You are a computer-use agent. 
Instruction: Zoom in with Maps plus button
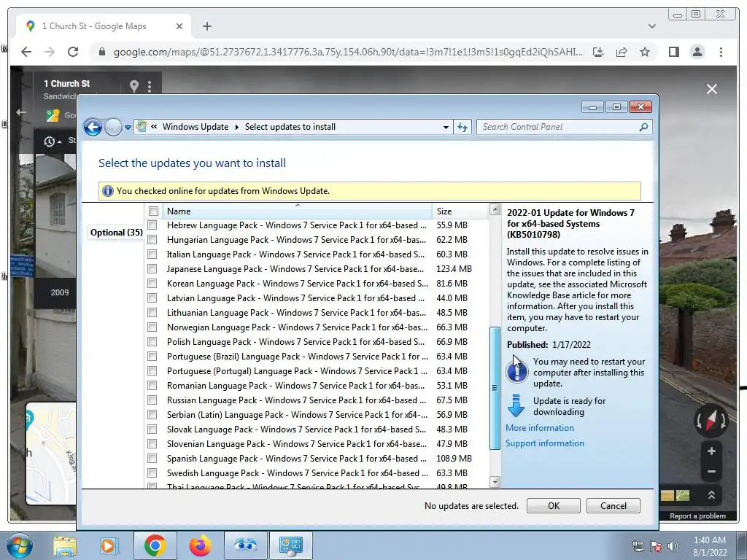click(x=711, y=451)
